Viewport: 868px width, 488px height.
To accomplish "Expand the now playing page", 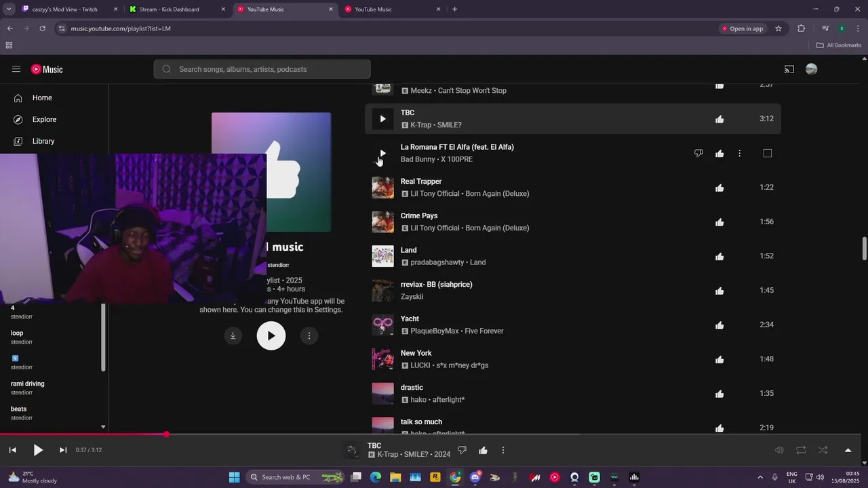I will 848,450.
